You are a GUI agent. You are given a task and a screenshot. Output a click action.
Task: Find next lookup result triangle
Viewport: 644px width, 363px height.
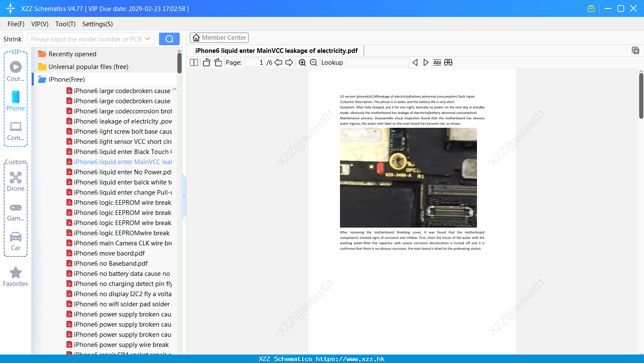[x=426, y=62]
